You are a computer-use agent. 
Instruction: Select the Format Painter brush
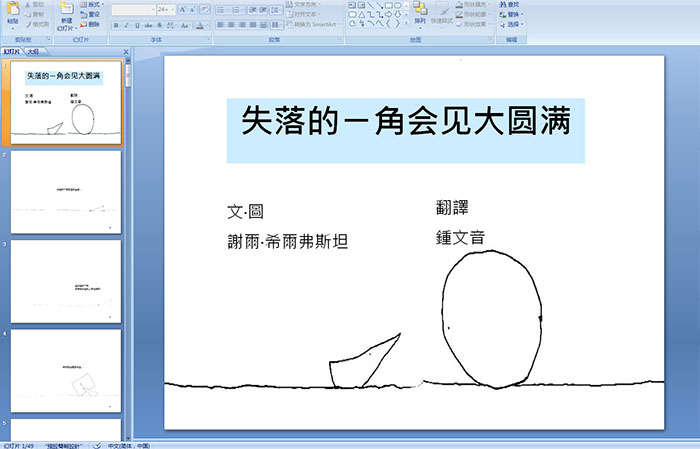coord(29,24)
